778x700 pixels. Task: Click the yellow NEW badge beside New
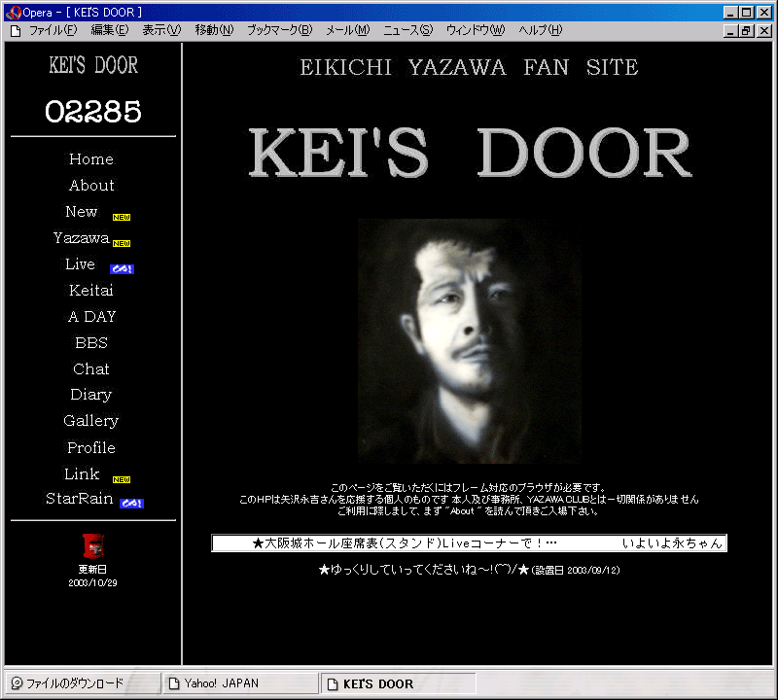pyautogui.click(x=121, y=218)
